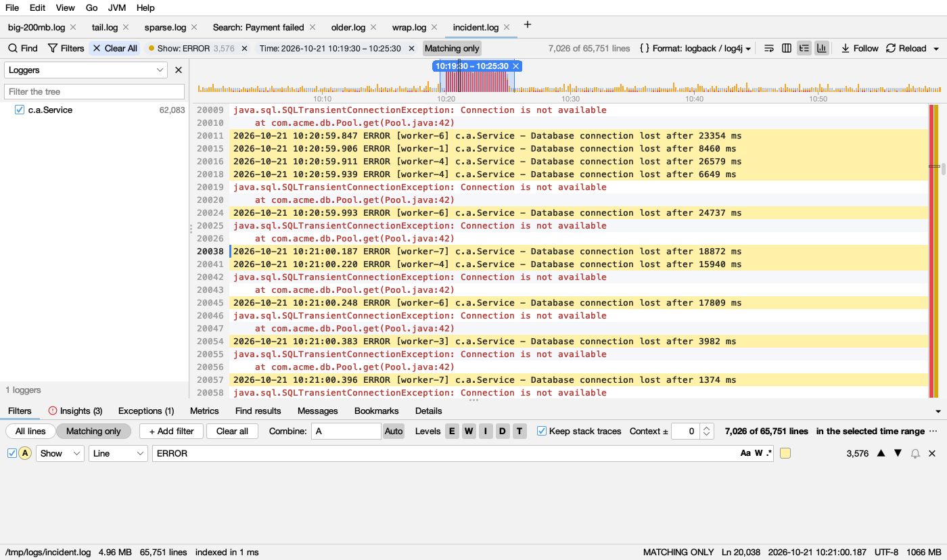
Task: Open the Find results tab
Action: coord(258,411)
